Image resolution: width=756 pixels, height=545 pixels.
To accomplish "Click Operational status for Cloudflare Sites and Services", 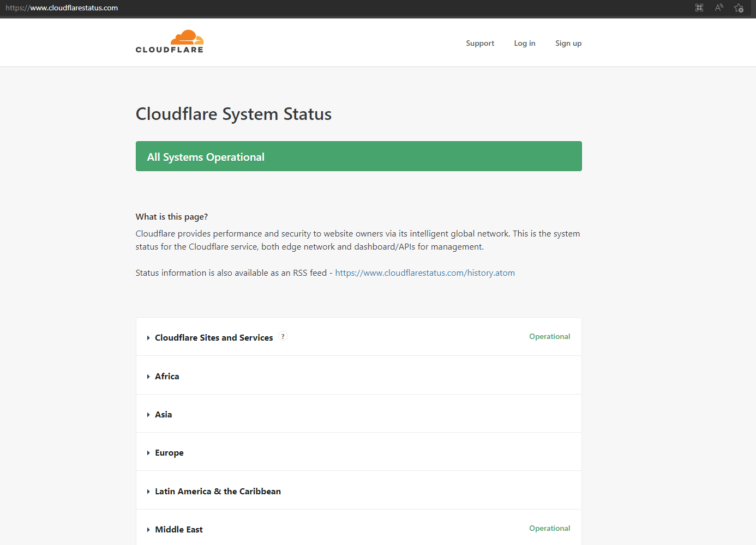I will pyautogui.click(x=550, y=336).
